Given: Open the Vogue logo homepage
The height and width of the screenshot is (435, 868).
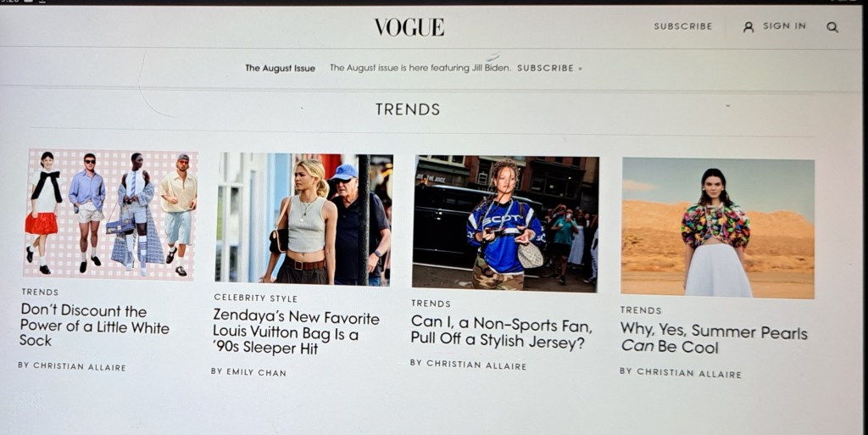Looking at the screenshot, I should click(x=409, y=27).
